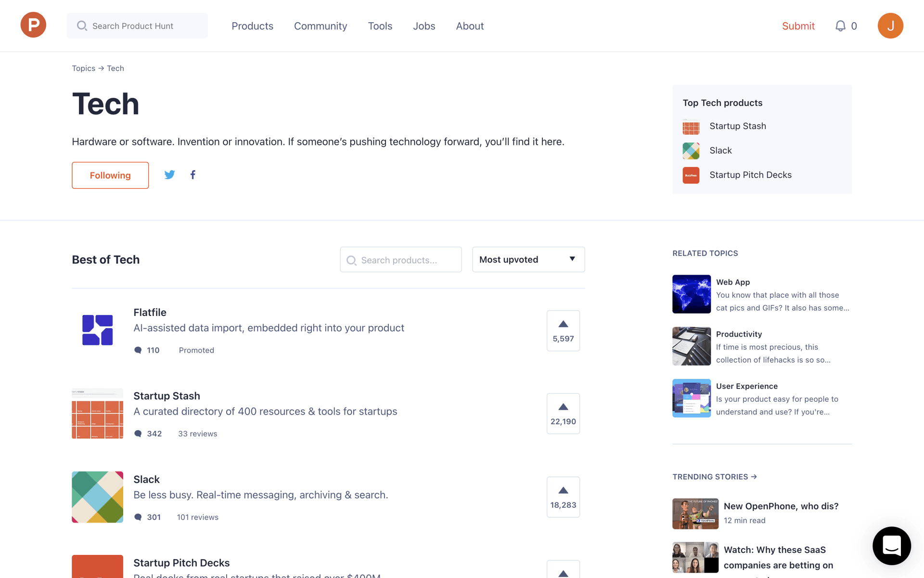Click the Flatfile product logo
The height and width of the screenshot is (578, 924).
tap(98, 330)
